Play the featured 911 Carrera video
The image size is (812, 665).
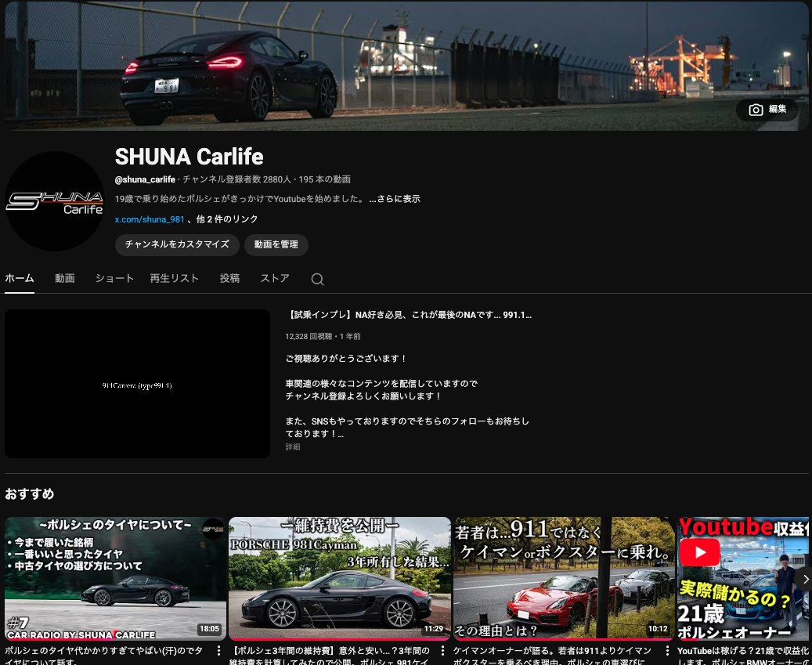[137, 384]
